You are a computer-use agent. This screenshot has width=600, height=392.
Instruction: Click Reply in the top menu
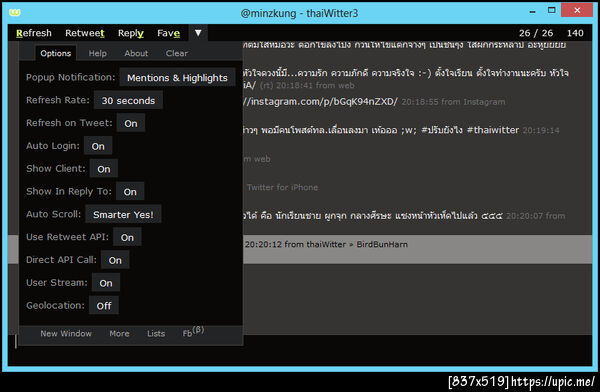coord(130,33)
